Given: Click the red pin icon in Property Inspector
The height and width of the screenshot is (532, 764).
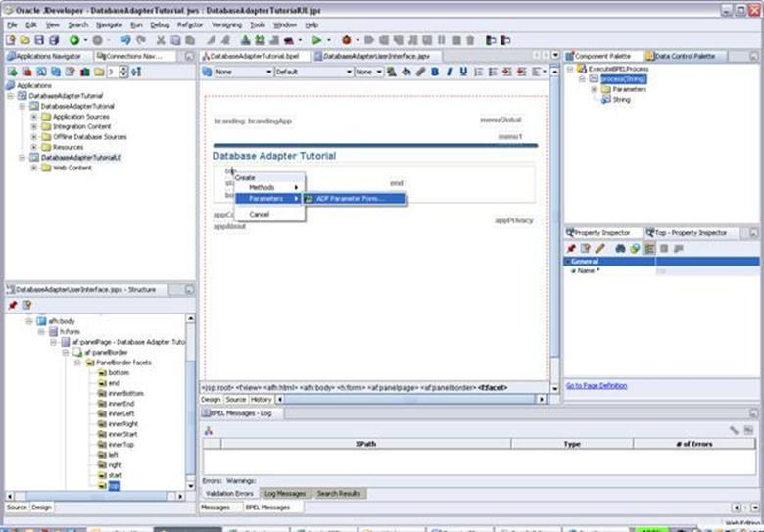Looking at the screenshot, I should click(571, 249).
